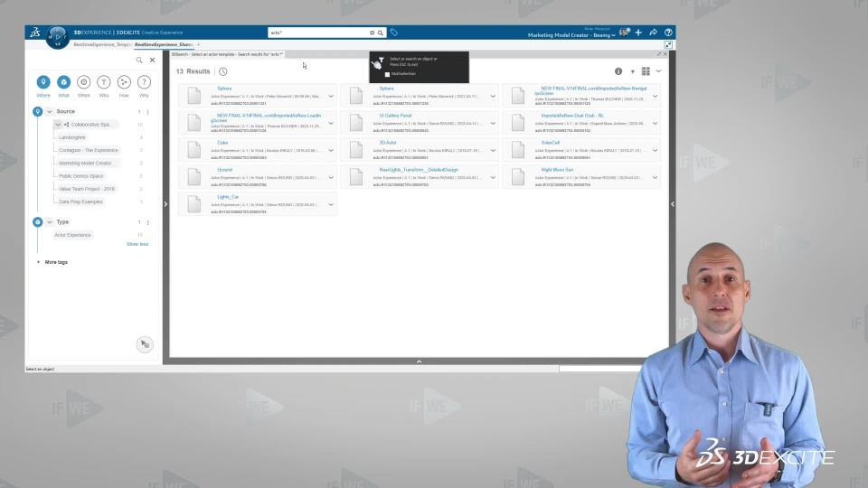Select the How filter icon
868x488 pixels.
click(x=124, y=82)
